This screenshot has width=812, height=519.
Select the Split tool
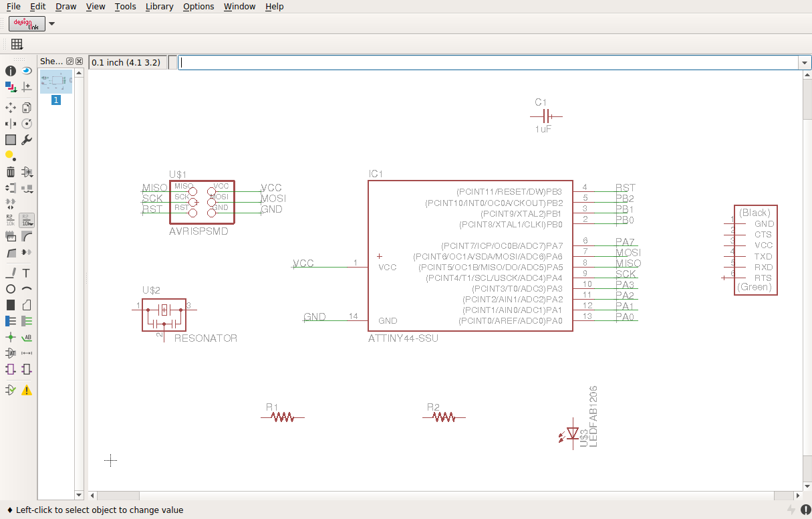[x=11, y=253]
